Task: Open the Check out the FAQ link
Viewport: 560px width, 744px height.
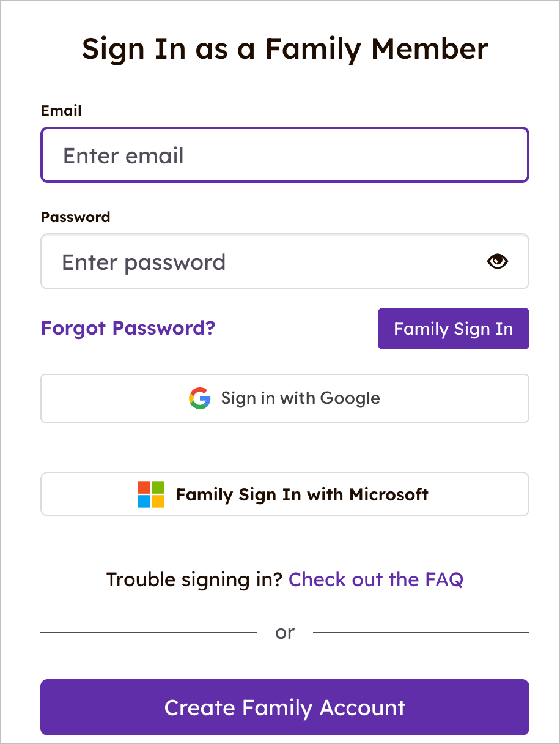Action: pos(375,579)
